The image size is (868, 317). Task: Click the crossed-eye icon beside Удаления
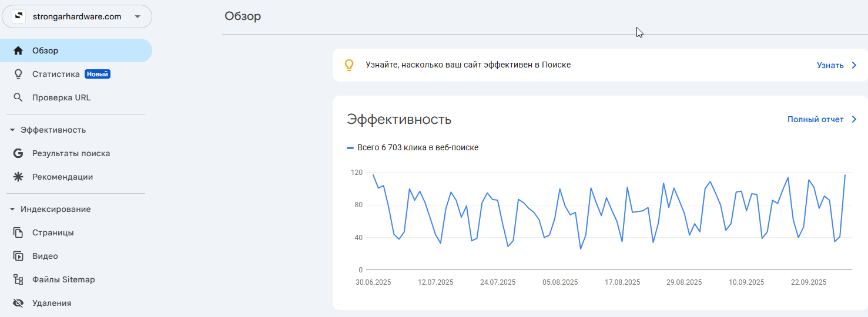pyautogui.click(x=18, y=303)
